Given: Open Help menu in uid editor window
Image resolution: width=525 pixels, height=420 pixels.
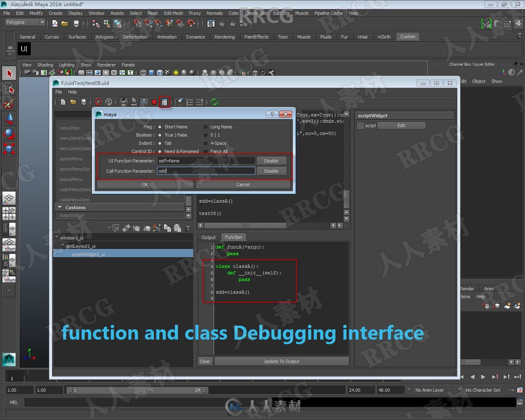Looking at the screenshot, I should [72, 92].
